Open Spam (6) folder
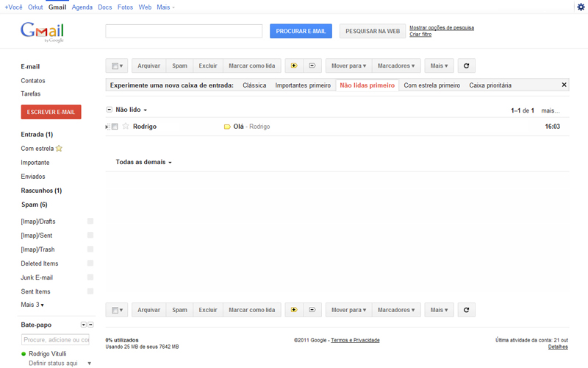This screenshot has height=368, width=588. (34, 205)
